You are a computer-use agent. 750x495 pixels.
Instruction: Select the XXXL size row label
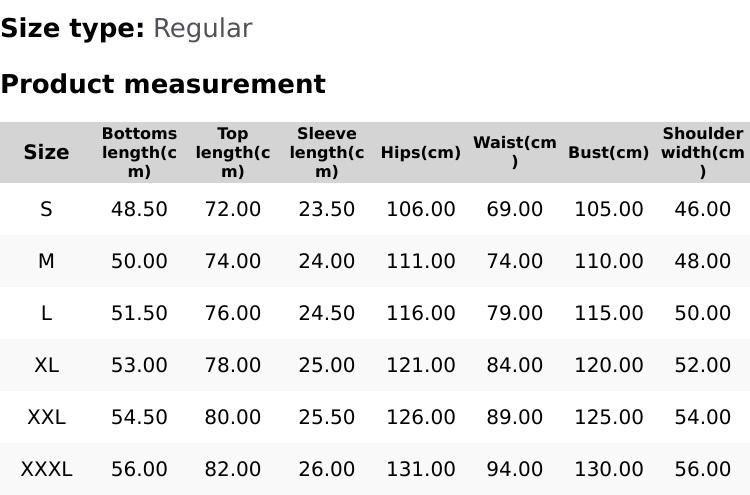[x=46, y=469]
